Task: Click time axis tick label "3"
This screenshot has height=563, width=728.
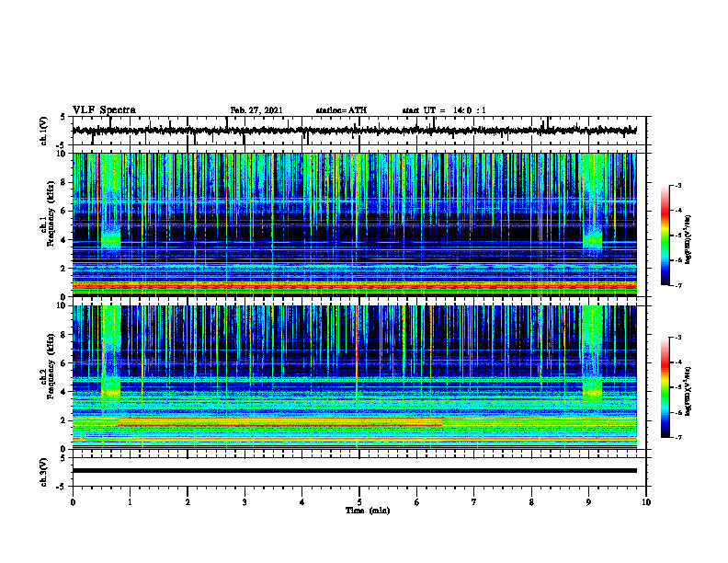Action: coord(245,502)
